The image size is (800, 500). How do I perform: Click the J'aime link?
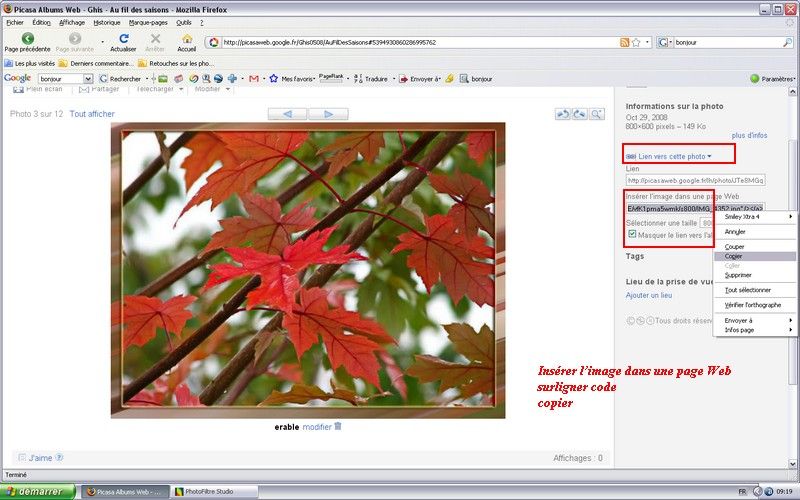(x=40, y=458)
